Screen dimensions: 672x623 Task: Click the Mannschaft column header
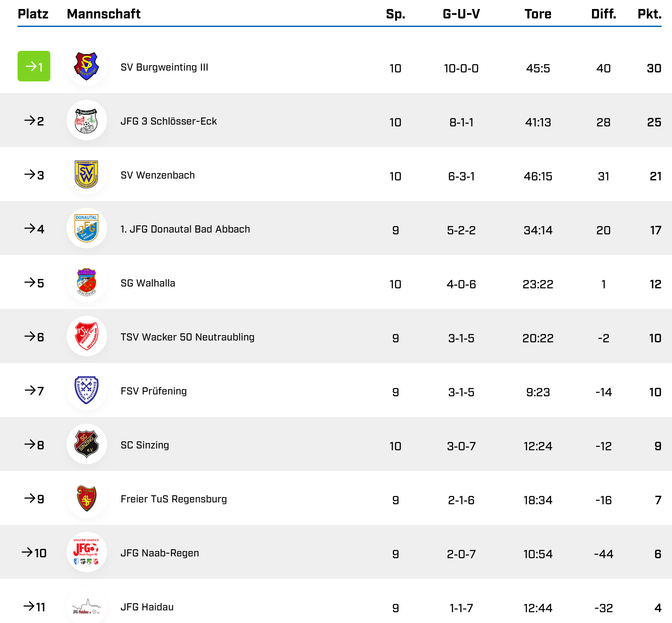[x=103, y=14]
